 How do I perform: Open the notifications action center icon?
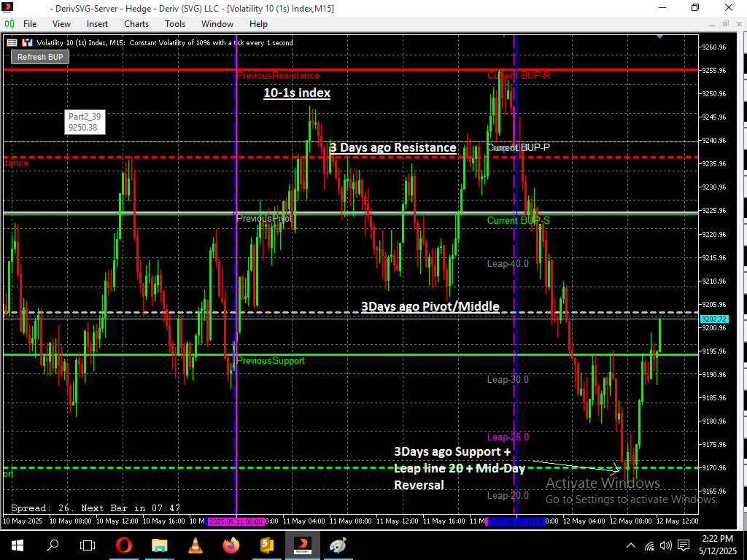pos(683,545)
